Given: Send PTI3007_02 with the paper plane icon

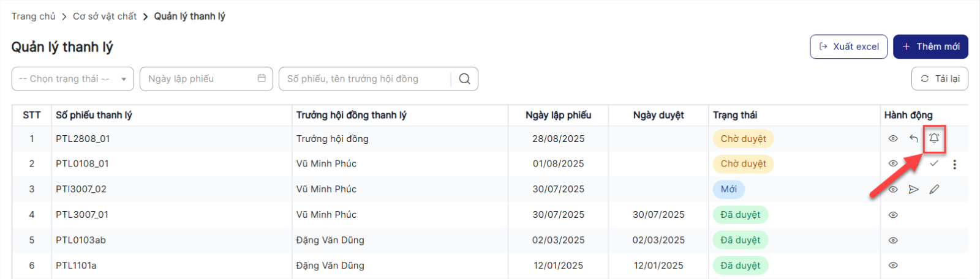Looking at the screenshot, I should tap(913, 189).
